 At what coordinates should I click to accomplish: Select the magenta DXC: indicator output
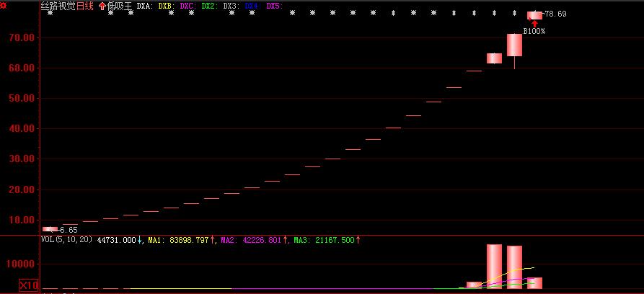click(188, 6)
